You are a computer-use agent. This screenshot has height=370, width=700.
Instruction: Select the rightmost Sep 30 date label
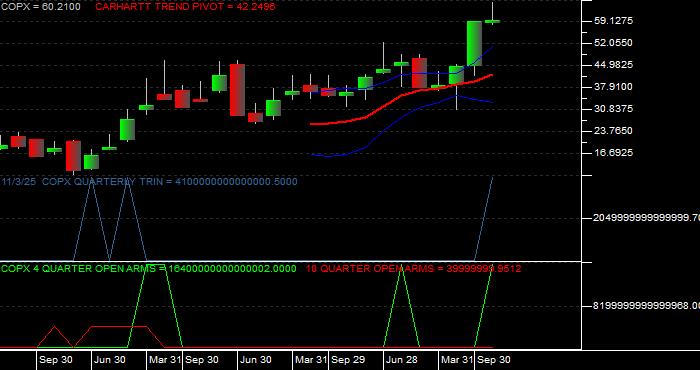(x=494, y=360)
